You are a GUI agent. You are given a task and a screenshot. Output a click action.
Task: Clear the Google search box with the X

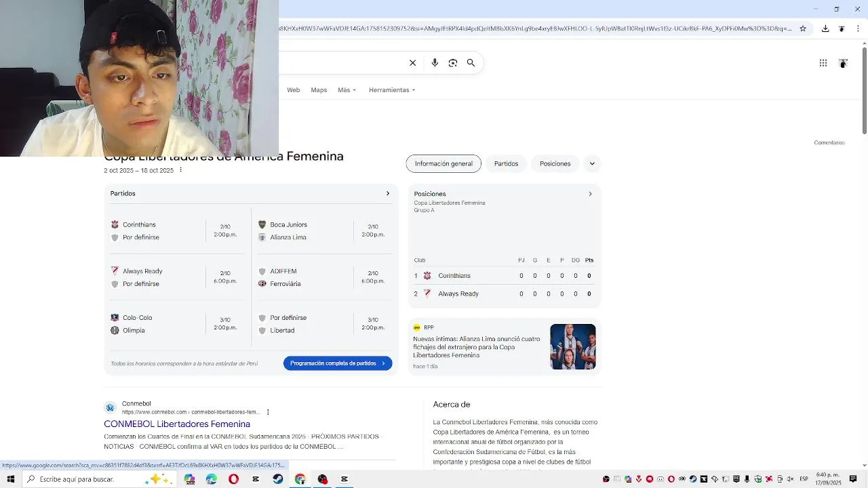(412, 63)
